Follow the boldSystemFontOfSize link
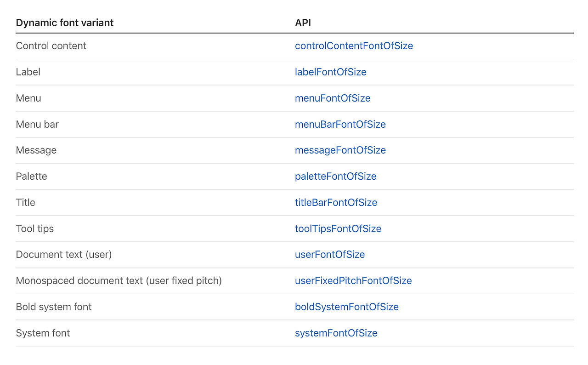The image size is (588, 365). [346, 307]
